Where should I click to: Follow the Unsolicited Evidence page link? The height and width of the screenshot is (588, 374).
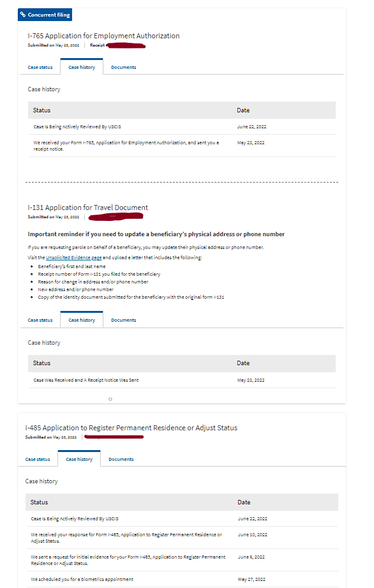click(x=73, y=258)
